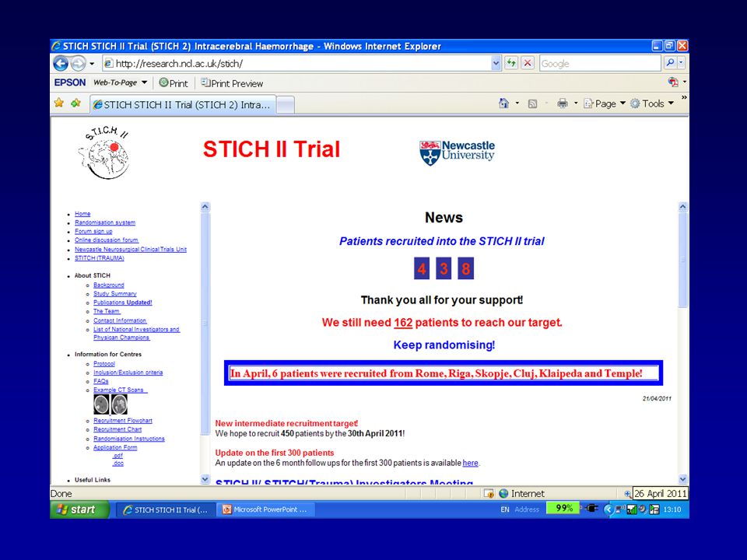This screenshot has width=747, height=560.
Task: Open the Home icon dropdown arrow
Action: click(517, 103)
